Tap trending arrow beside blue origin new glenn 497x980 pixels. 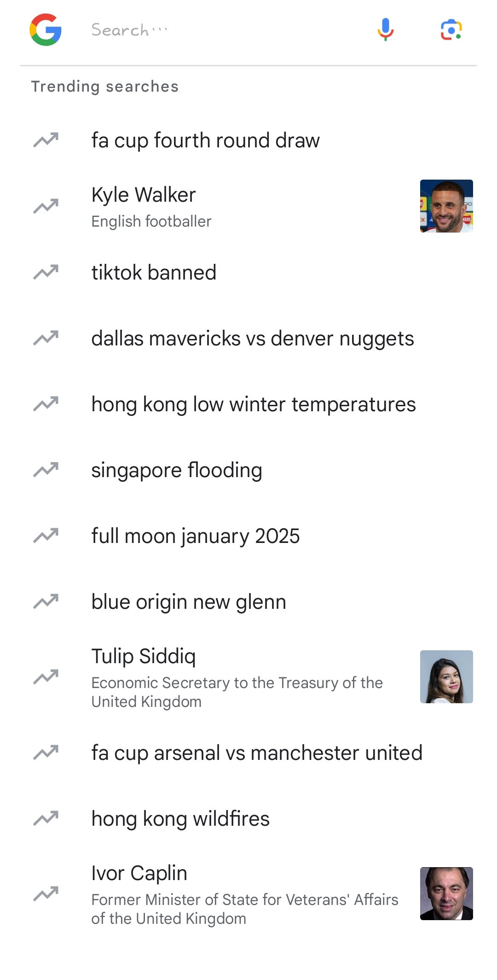(x=46, y=601)
